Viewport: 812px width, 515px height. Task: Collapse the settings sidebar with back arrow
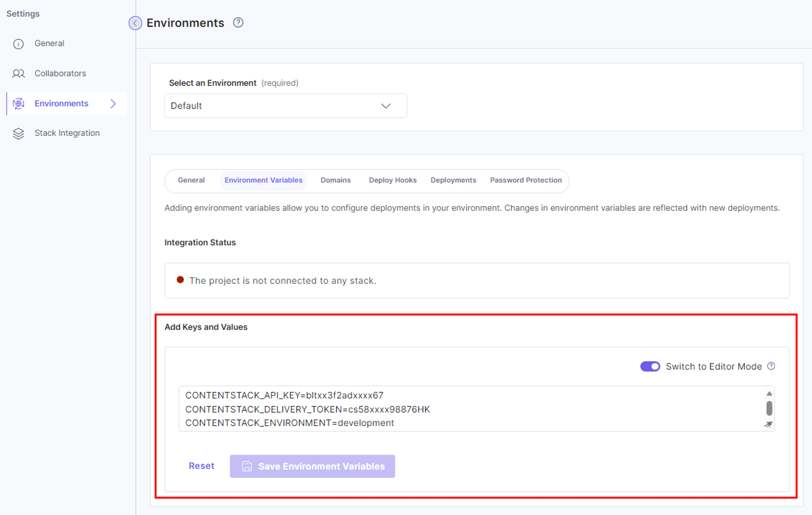click(135, 23)
